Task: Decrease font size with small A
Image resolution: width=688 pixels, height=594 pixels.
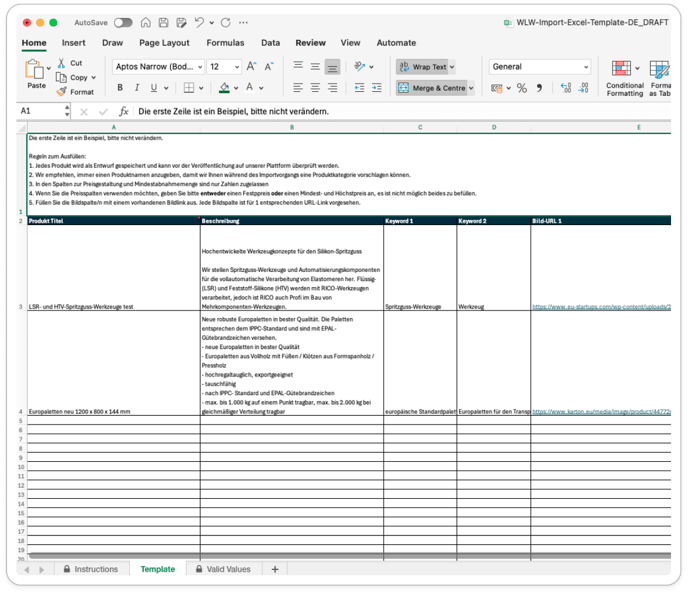Action: pyautogui.click(x=269, y=66)
